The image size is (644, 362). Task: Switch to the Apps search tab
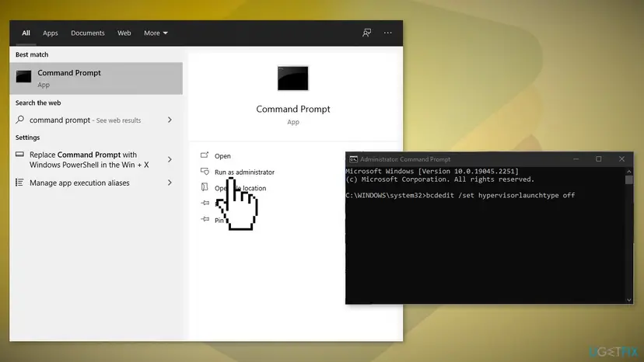[50, 33]
